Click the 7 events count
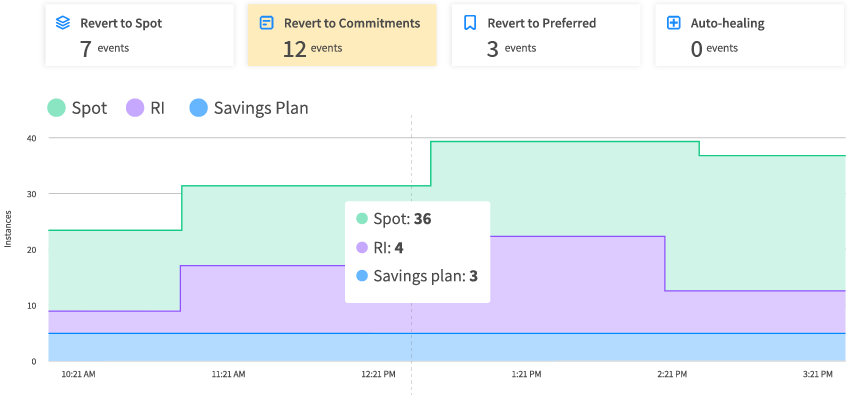Screen dimensions: 850x399 point(105,48)
